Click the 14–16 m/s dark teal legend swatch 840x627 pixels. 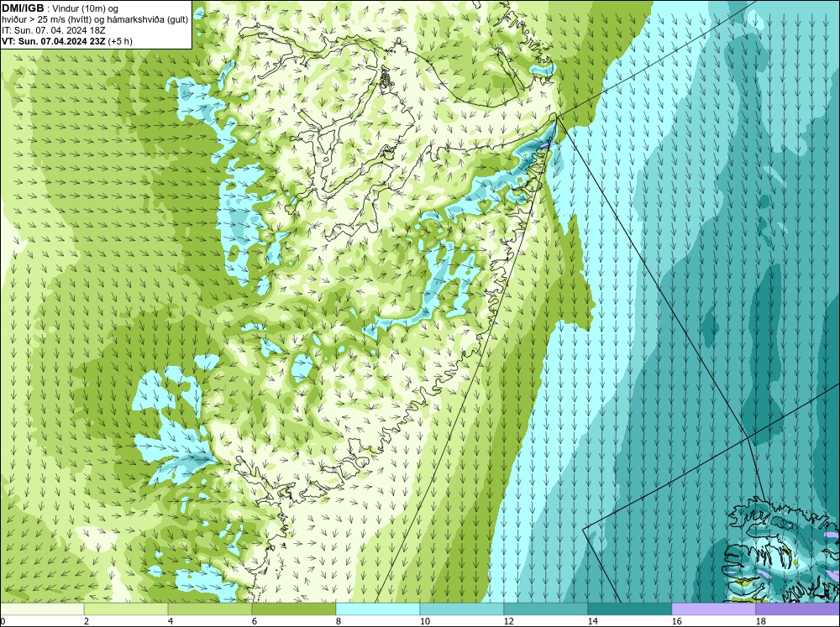[629, 609]
